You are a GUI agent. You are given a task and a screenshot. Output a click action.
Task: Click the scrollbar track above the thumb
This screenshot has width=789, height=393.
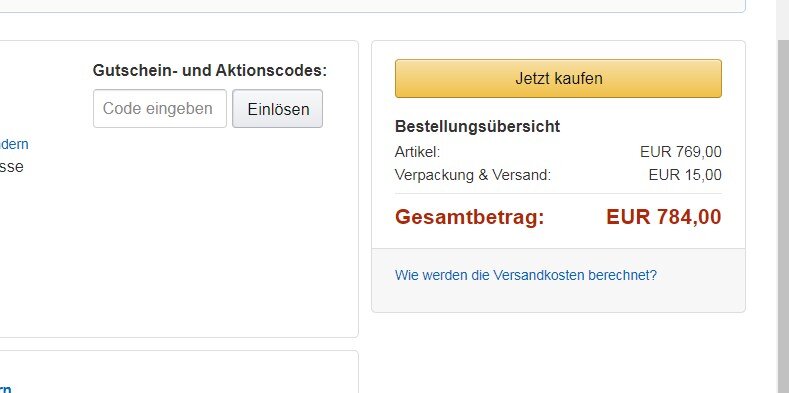[783, 20]
